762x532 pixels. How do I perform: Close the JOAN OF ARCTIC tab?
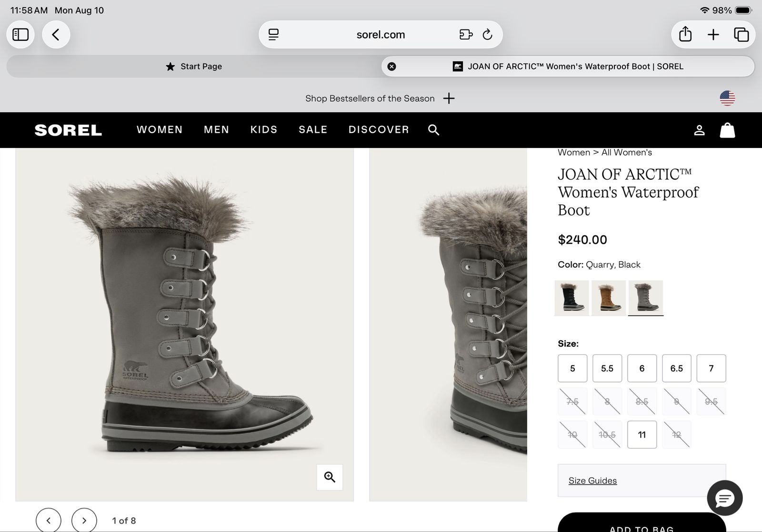[391, 67]
